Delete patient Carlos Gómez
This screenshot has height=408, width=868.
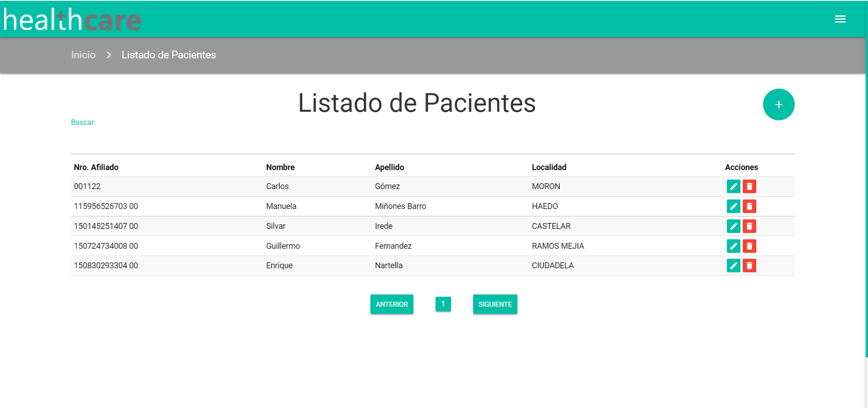pyautogui.click(x=749, y=186)
